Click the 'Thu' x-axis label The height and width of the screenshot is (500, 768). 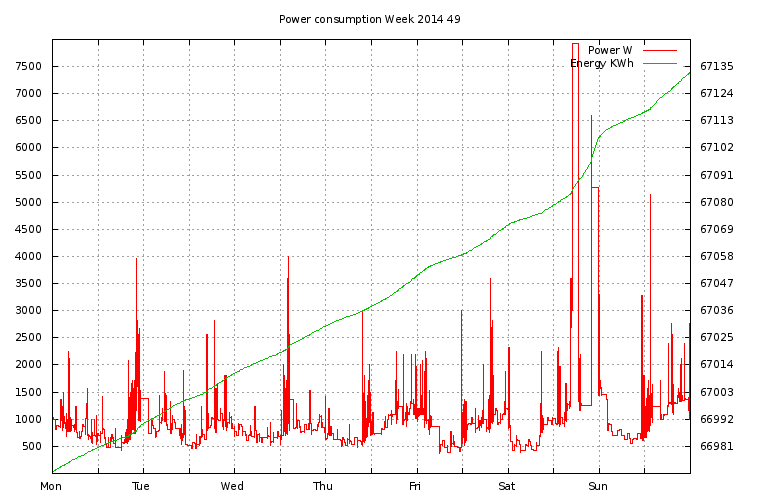[323, 486]
